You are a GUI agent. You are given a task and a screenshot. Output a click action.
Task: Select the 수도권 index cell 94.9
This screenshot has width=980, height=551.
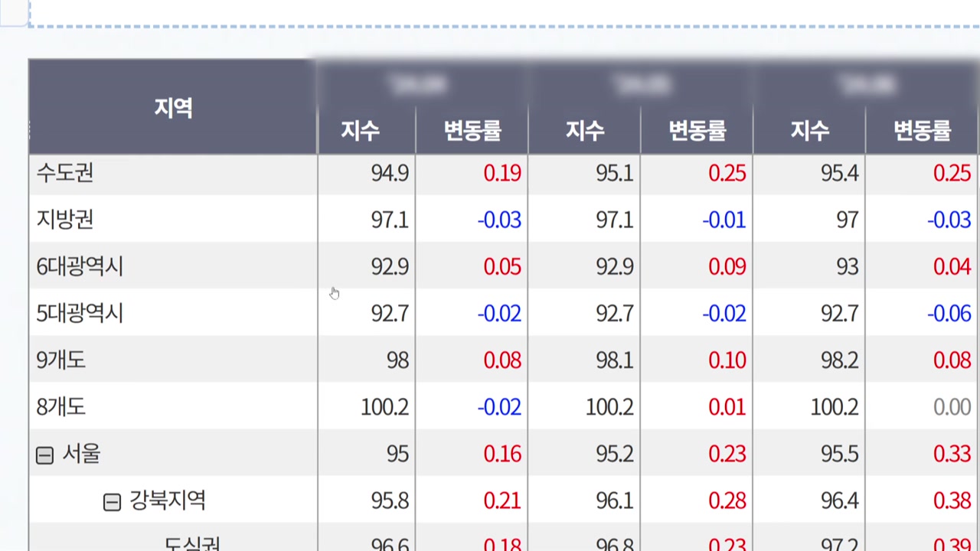(x=390, y=173)
